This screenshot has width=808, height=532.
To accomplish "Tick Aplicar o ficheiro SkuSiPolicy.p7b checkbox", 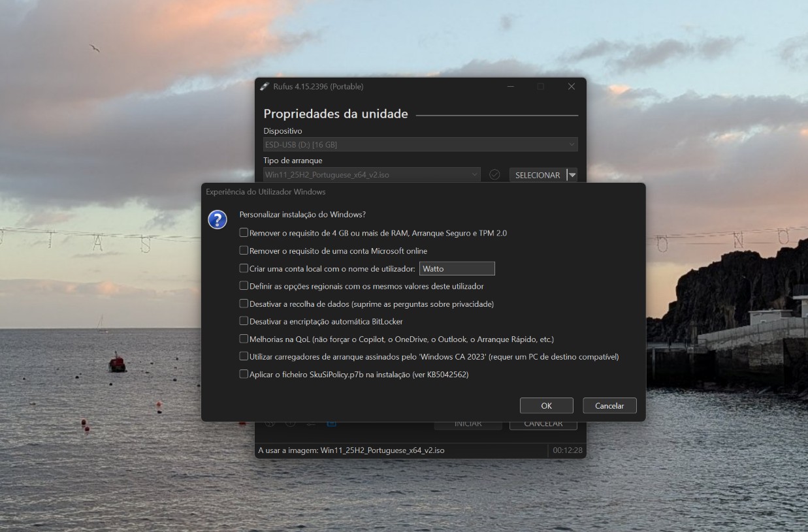I will (244, 374).
